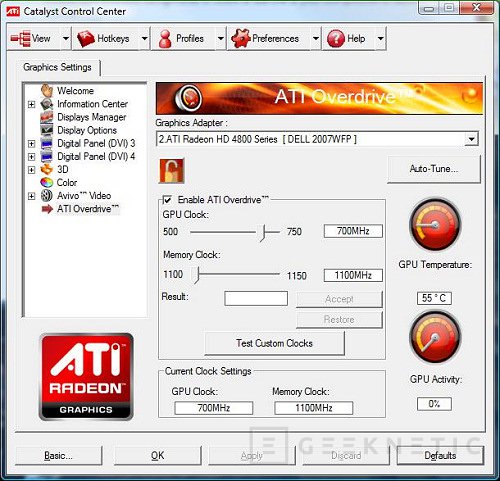Click the GPU Activity gauge

coord(435,337)
